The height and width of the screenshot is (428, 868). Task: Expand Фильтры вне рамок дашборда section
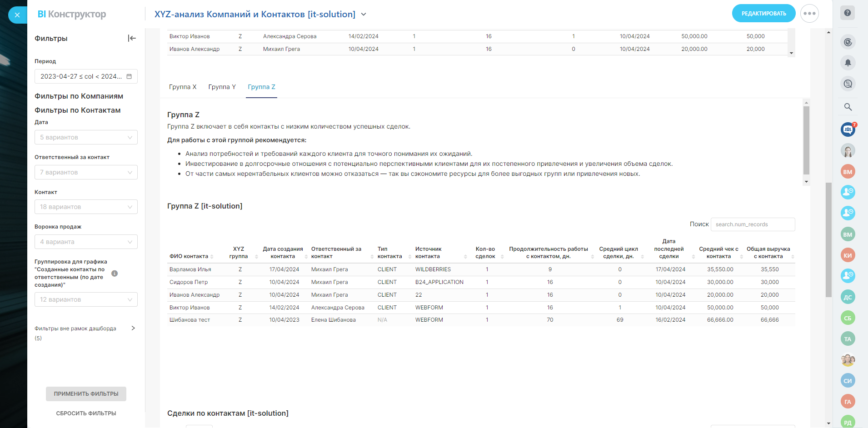tap(133, 328)
